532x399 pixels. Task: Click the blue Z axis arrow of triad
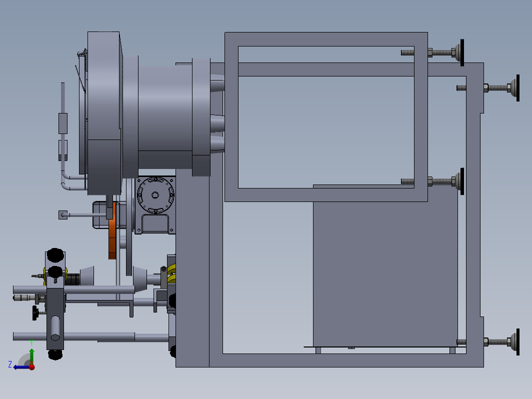[x=20, y=367]
